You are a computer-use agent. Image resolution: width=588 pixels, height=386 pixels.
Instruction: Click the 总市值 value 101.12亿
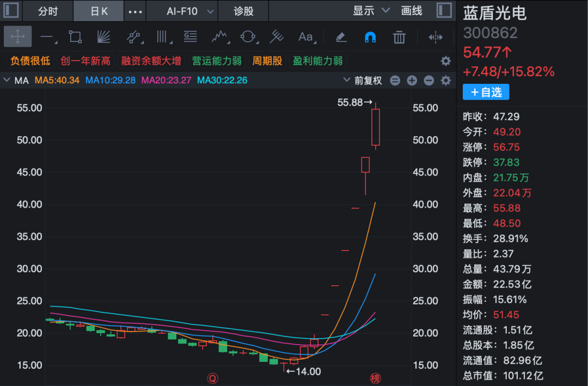[x=523, y=376]
